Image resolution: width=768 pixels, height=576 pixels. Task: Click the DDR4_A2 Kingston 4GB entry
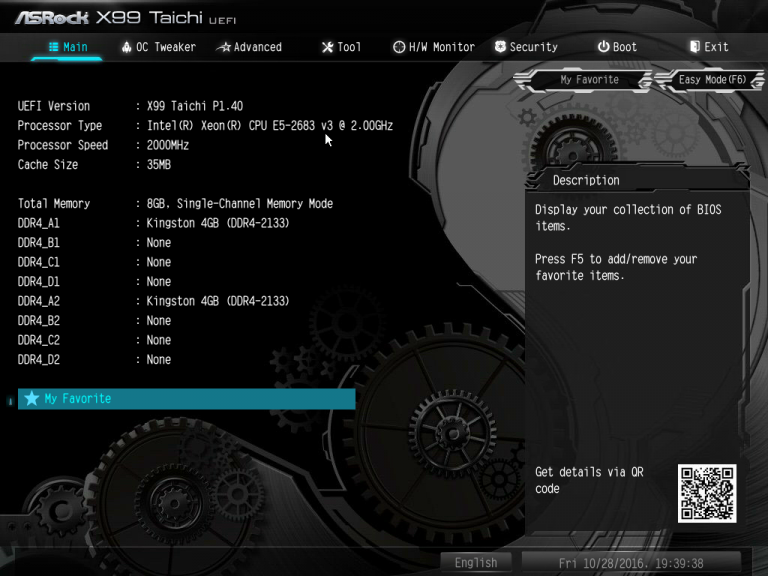click(218, 301)
